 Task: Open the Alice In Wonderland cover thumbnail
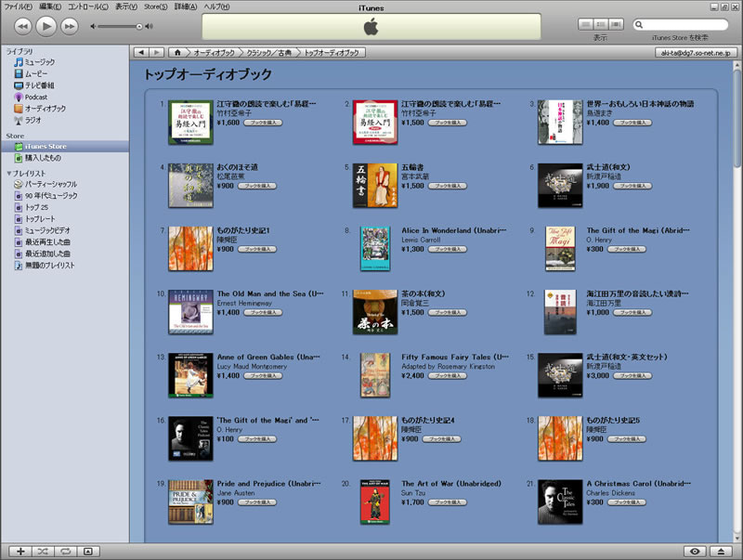point(375,249)
